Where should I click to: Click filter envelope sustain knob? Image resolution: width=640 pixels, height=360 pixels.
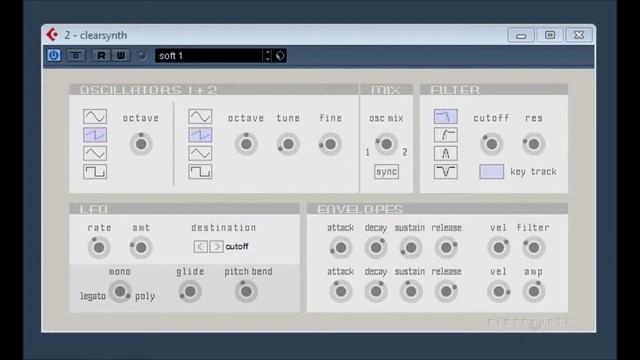[x=411, y=247]
